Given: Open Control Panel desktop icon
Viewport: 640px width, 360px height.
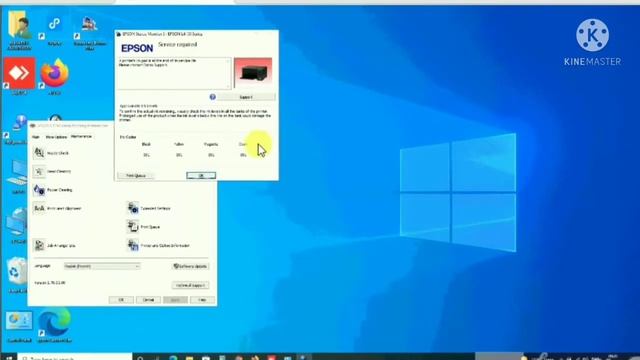Looking at the screenshot, I should point(19,326).
